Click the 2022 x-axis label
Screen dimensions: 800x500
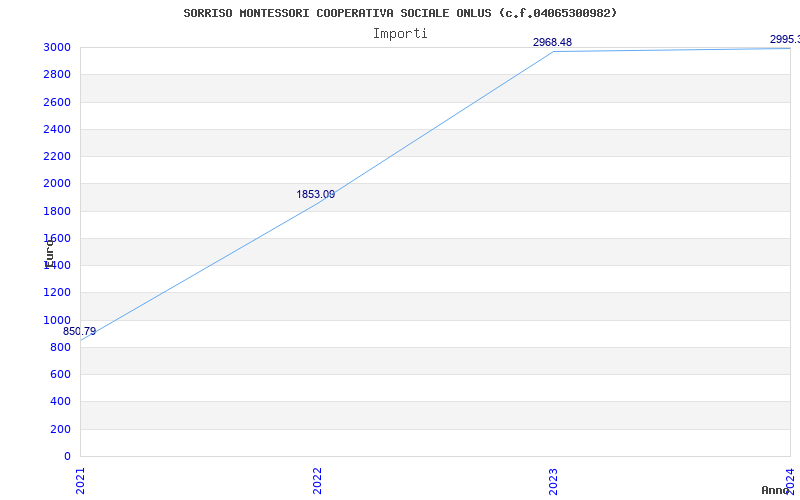(x=317, y=480)
